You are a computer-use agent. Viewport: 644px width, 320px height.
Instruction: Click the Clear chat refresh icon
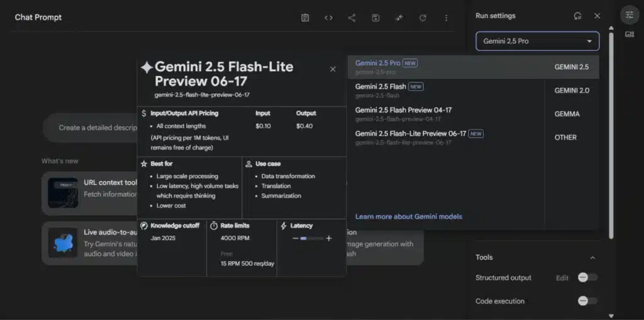[x=423, y=18]
